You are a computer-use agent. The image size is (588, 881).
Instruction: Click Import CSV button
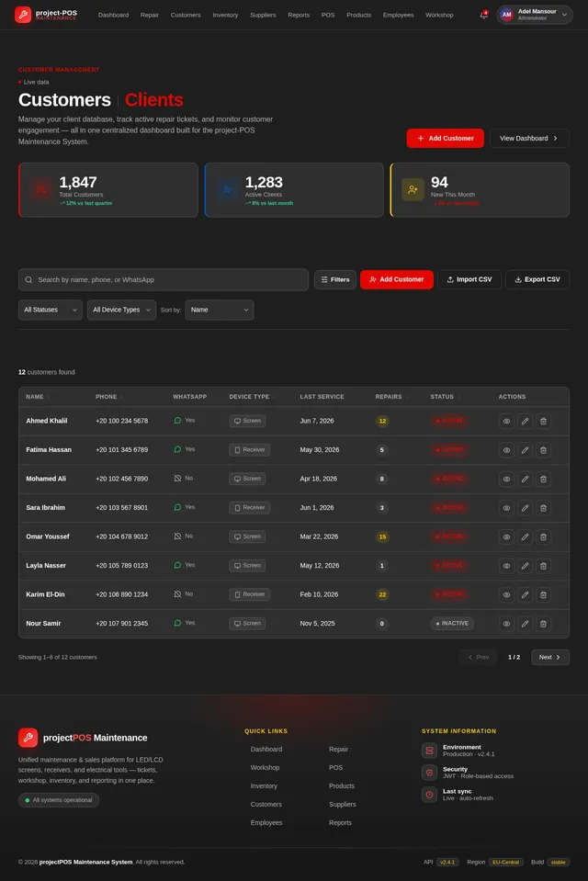click(x=469, y=280)
